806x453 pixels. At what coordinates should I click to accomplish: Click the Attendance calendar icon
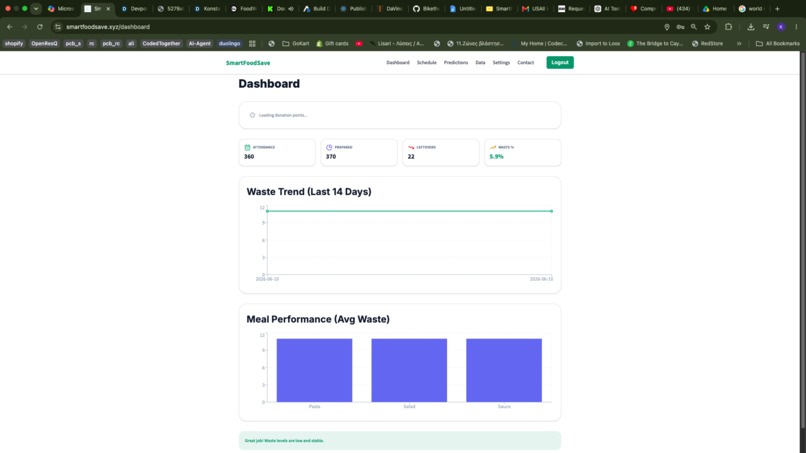click(247, 147)
